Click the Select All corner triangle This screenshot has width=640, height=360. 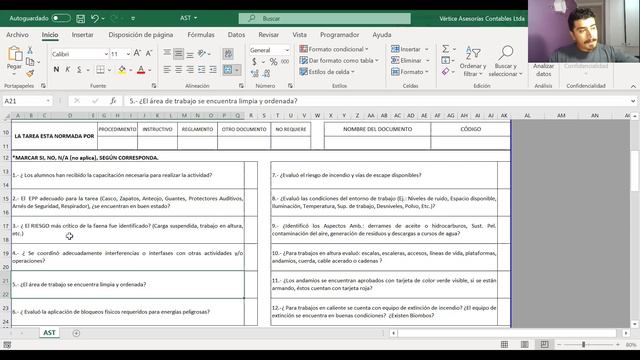[x=7, y=116]
